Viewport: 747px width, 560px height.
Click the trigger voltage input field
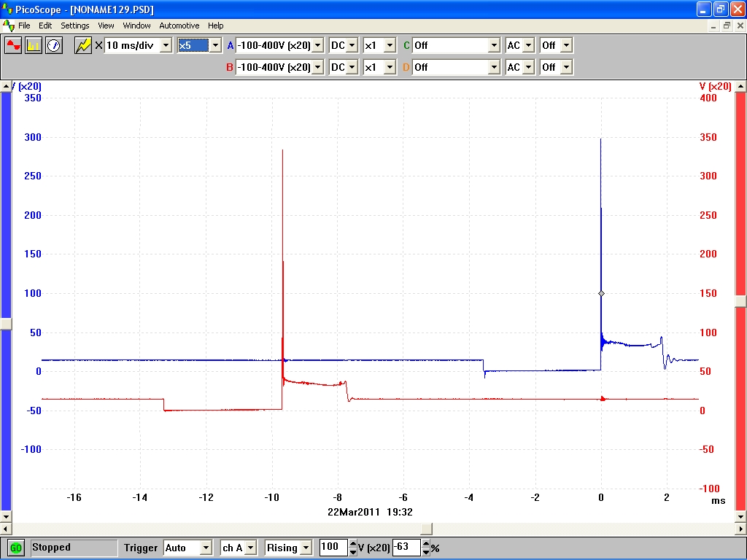[333, 548]
